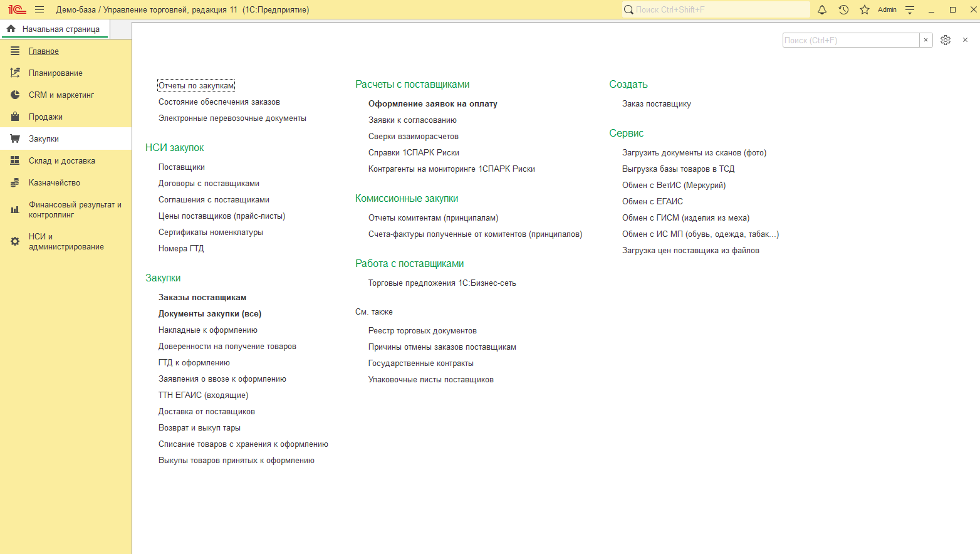This screenshot has height=554, width=980.
Task: Open Обмен с ЕГАИС
Action: coord(653,201)
